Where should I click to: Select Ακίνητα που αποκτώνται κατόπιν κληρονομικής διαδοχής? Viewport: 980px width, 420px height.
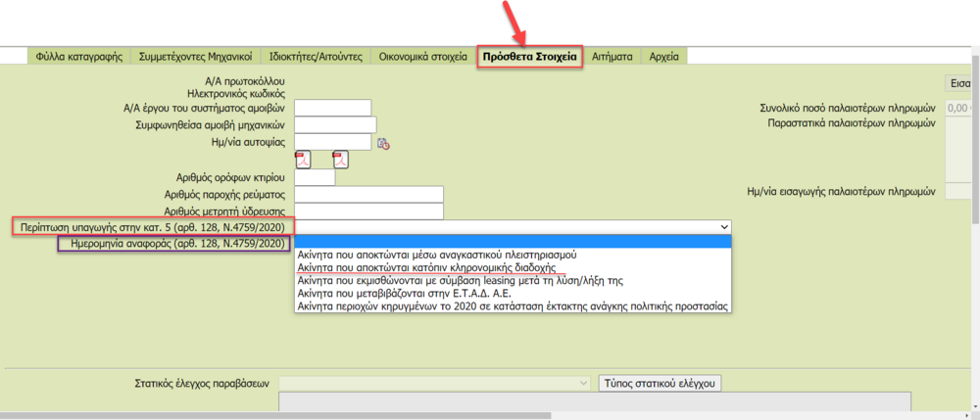[426, 267]
